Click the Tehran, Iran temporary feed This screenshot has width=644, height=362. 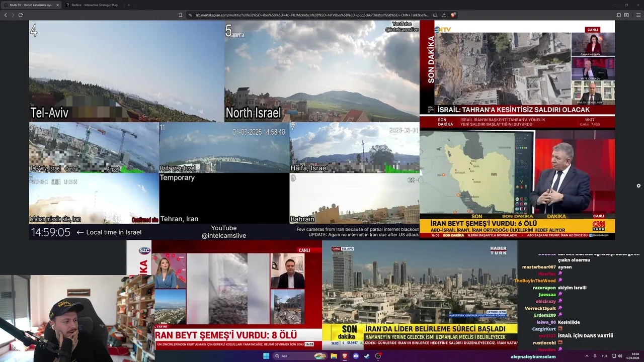pyautogui.click(x=224, y=199)
